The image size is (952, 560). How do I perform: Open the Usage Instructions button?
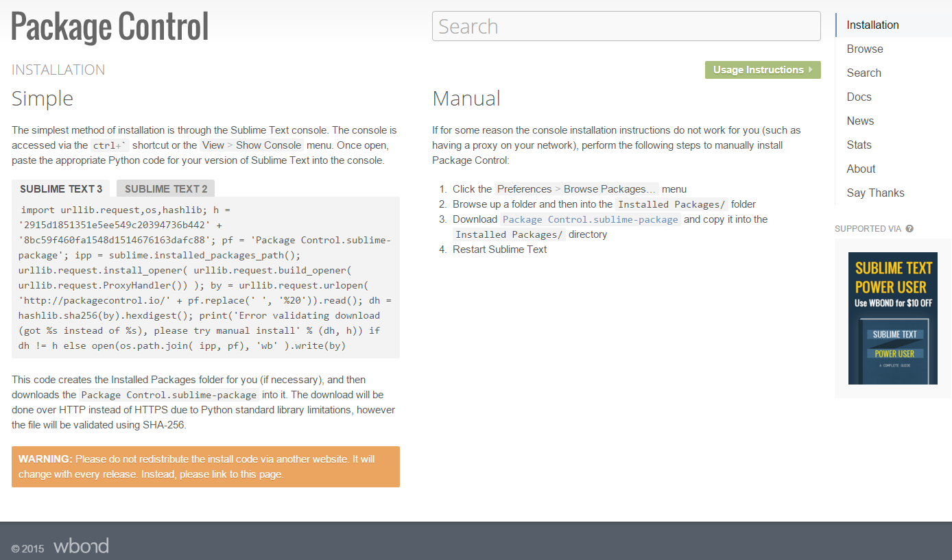pyautogui.click(x=763, y=70)
